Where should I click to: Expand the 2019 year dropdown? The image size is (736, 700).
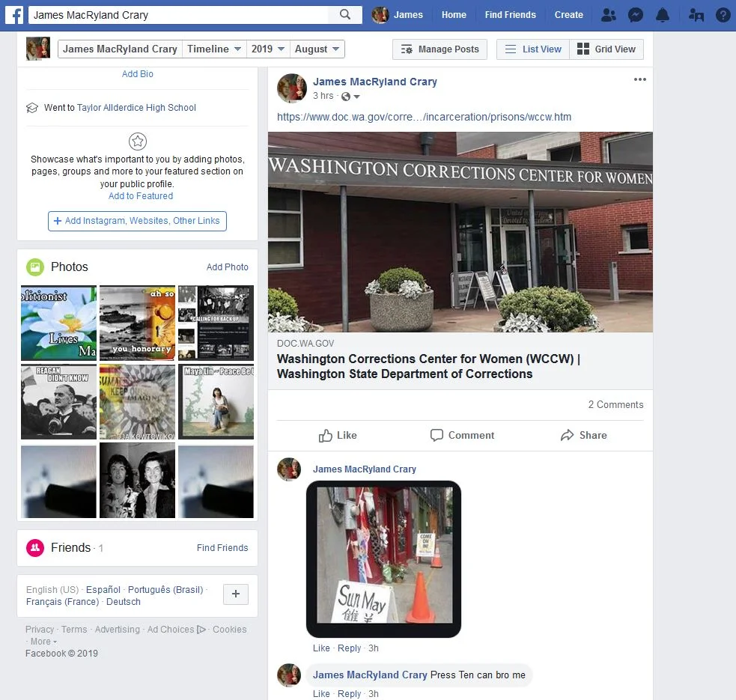[267, 49]
